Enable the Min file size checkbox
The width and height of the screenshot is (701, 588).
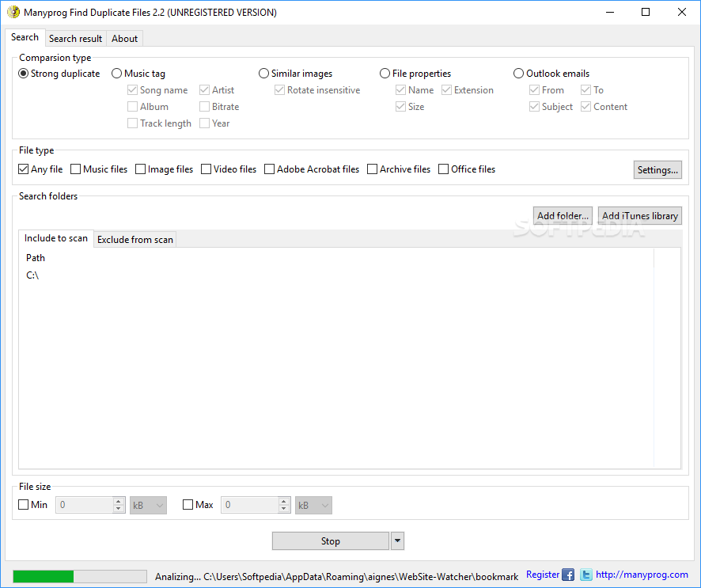(32, 505)
